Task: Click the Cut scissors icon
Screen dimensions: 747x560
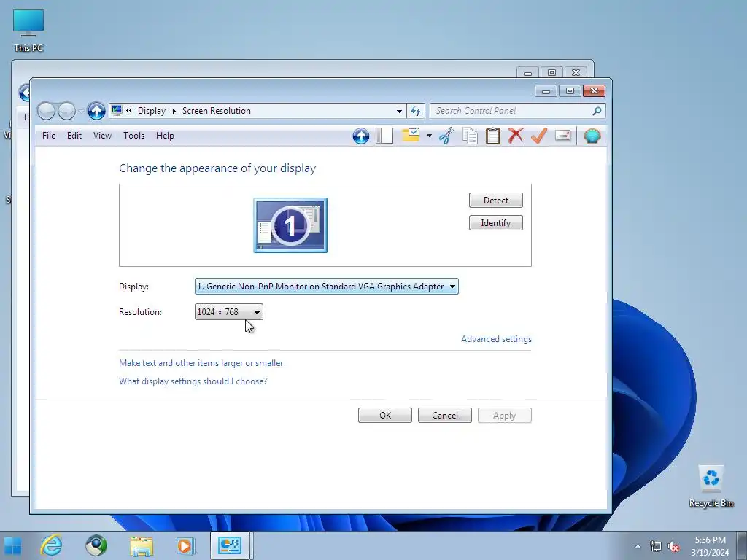Action: [446, 136]
